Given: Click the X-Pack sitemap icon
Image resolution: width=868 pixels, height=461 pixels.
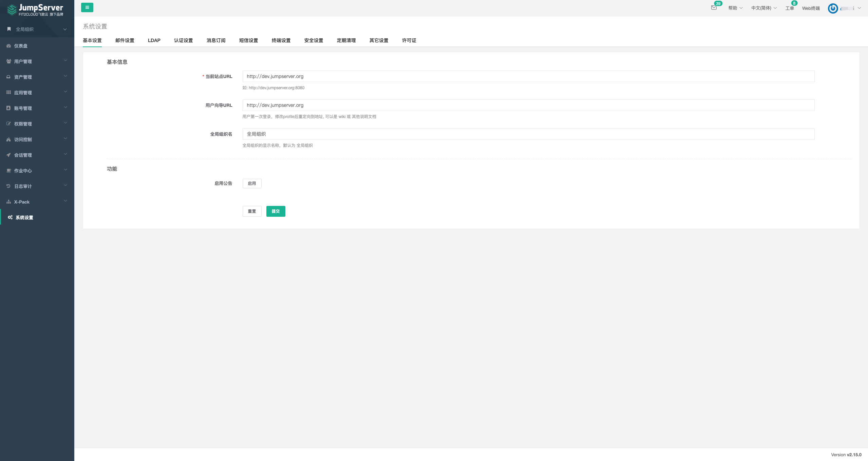Looking at the screenshot, I should (x=9, y=202).
